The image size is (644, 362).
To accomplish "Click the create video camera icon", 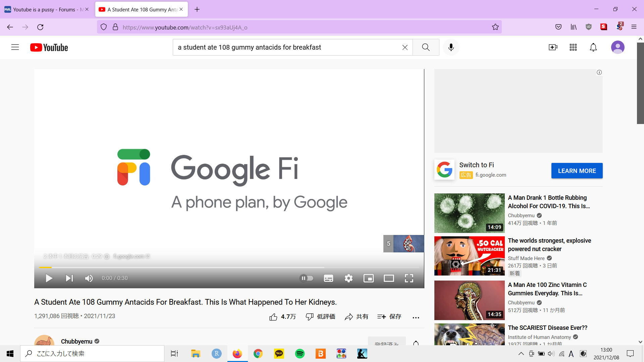I will [553, 47].
